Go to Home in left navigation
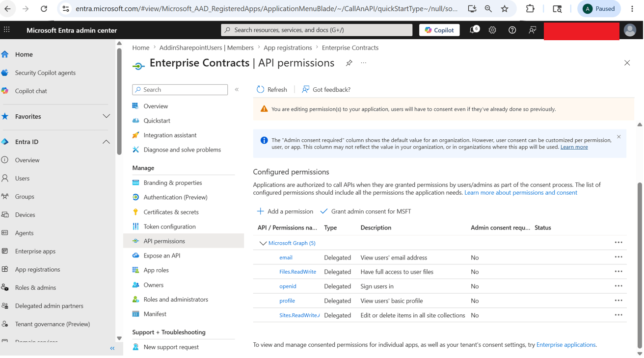 (24, 54)
